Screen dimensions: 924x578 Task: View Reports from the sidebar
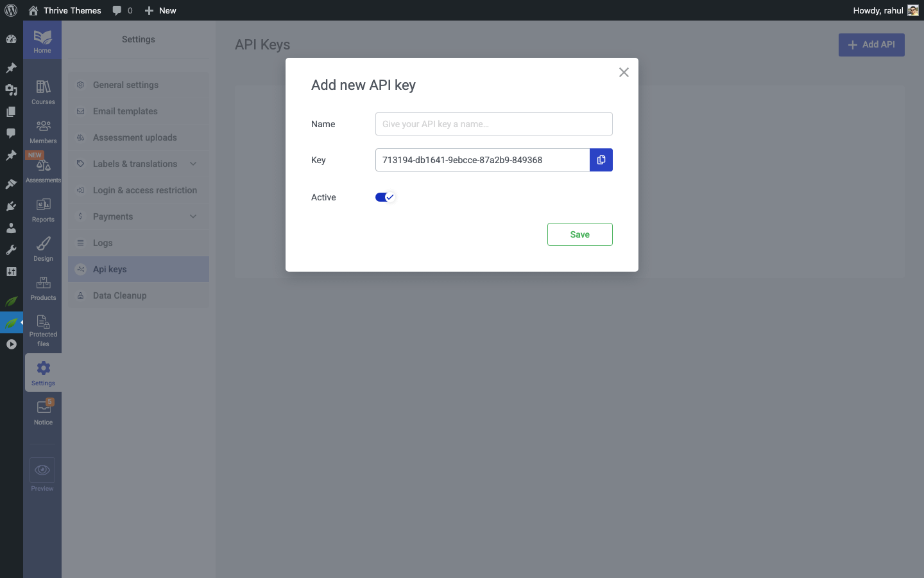point(42,210)
